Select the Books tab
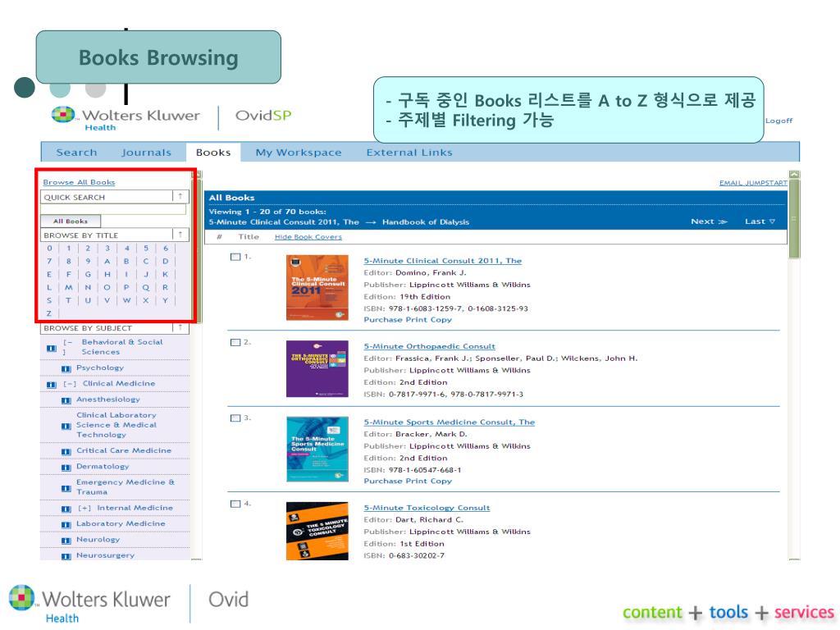The width and height of the screenshot is (840, 630). point(213,153)
